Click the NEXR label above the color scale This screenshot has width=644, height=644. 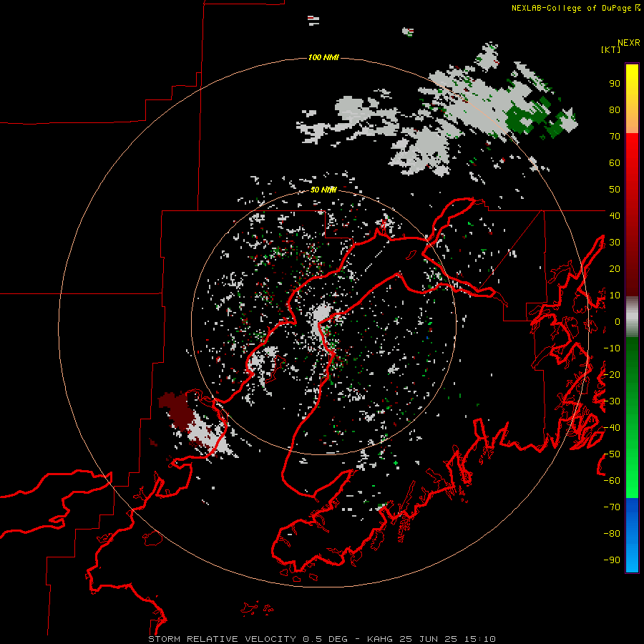628,43
